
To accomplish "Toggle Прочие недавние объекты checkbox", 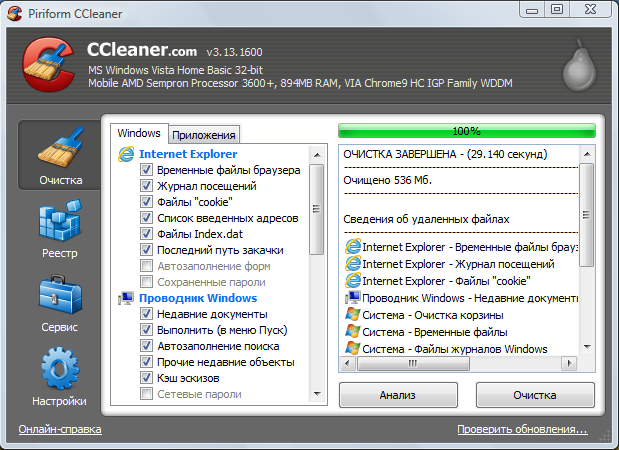I will [146, 362].
